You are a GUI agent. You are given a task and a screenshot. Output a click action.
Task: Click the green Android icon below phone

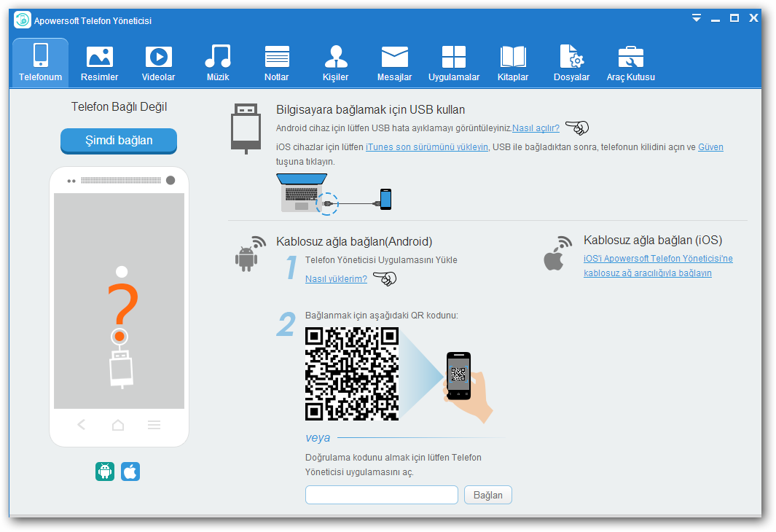point(105,472)
